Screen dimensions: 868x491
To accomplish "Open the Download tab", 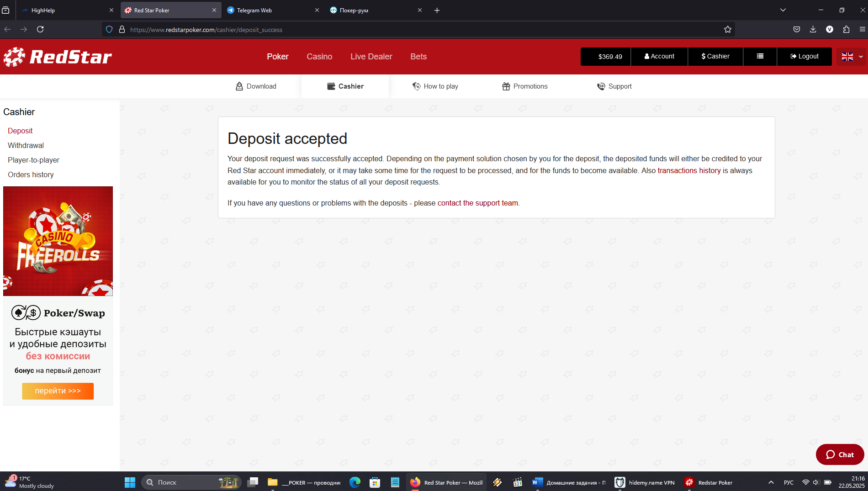I will [256, 86].
